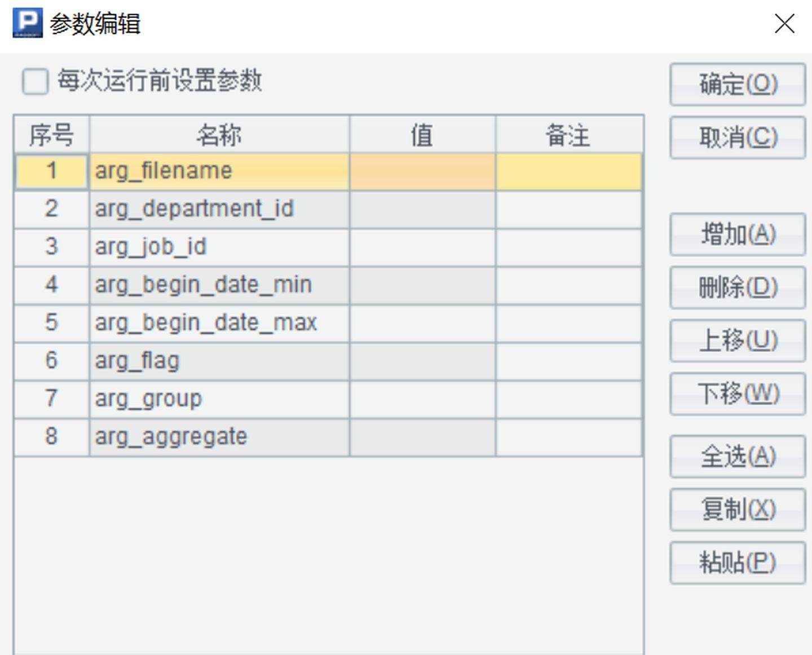Click the value cell for arg_flag
This screenshot has height=655, width=812.
[x=422, y=361]
